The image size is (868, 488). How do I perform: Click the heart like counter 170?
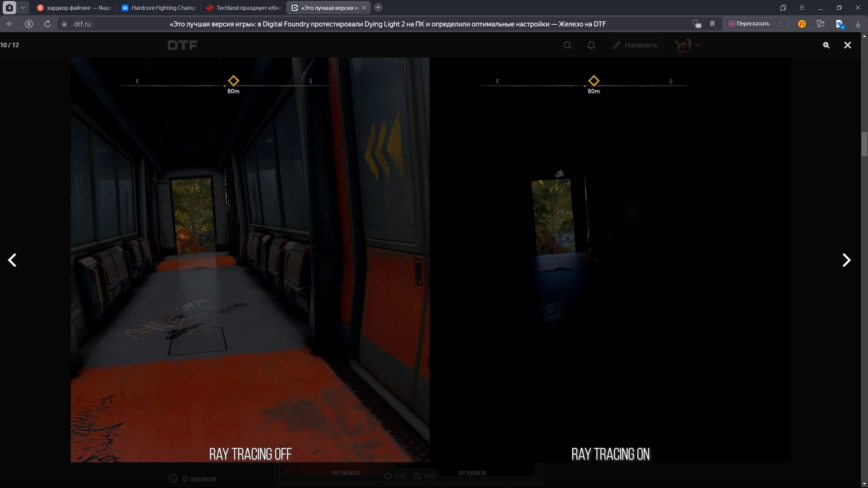395,476
